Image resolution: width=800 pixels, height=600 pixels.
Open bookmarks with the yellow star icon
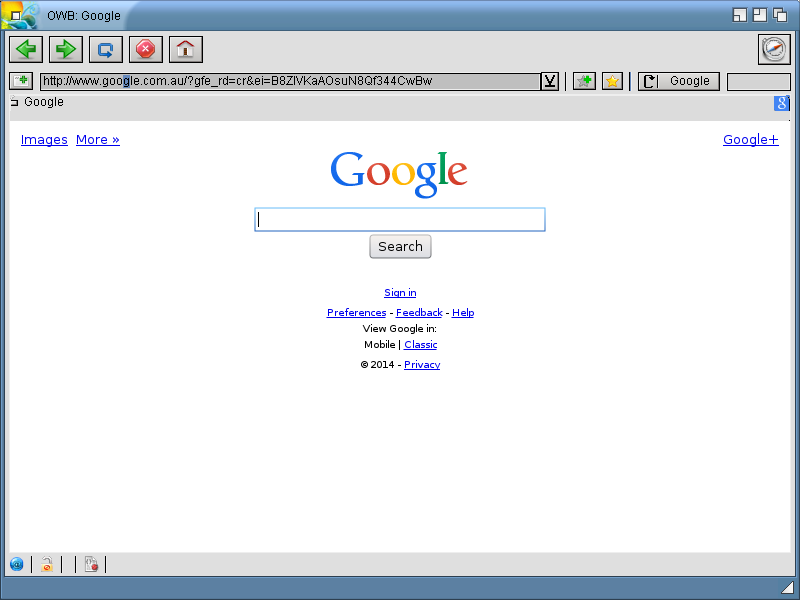(612, 81)
